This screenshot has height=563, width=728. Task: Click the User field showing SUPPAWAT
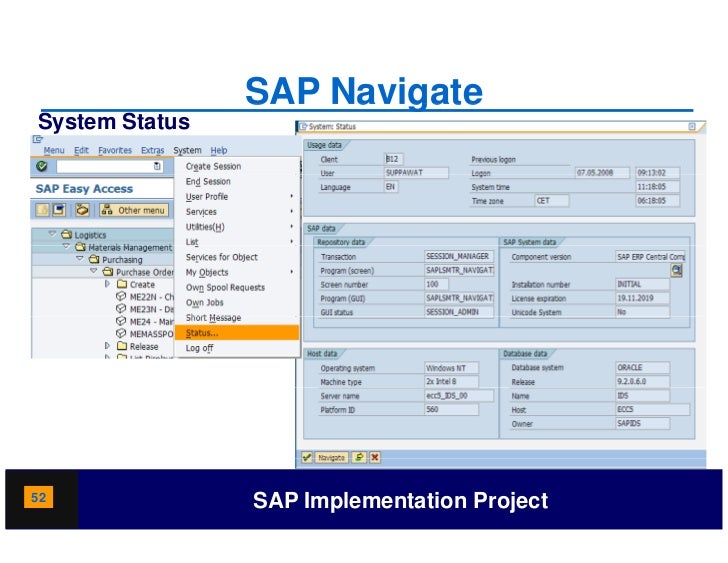tap(416, 173)
